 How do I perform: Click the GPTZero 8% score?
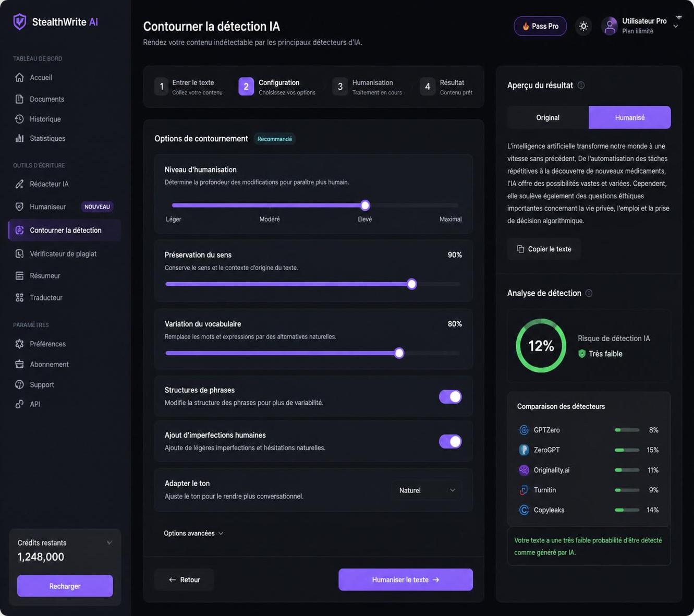(653, 430)
